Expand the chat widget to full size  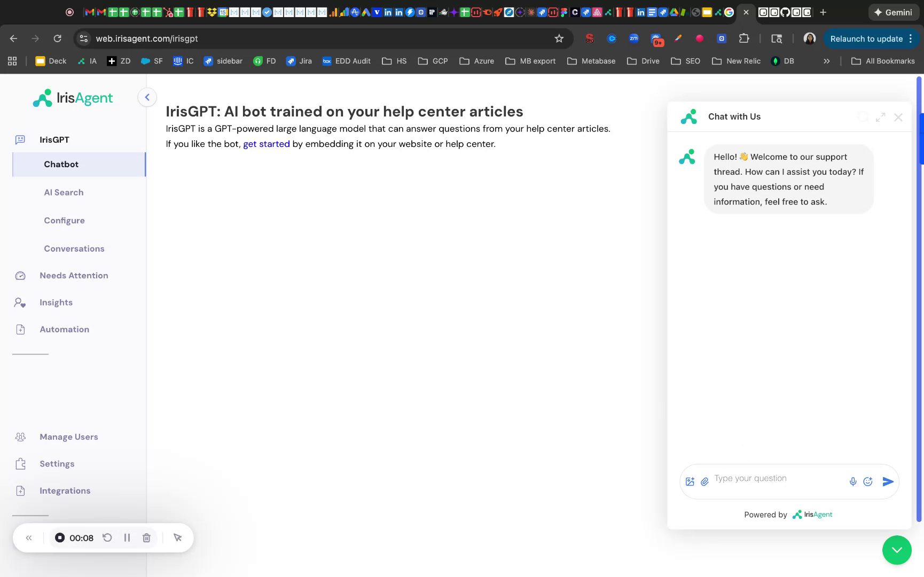pyautogui.click(x=881, y=117)
